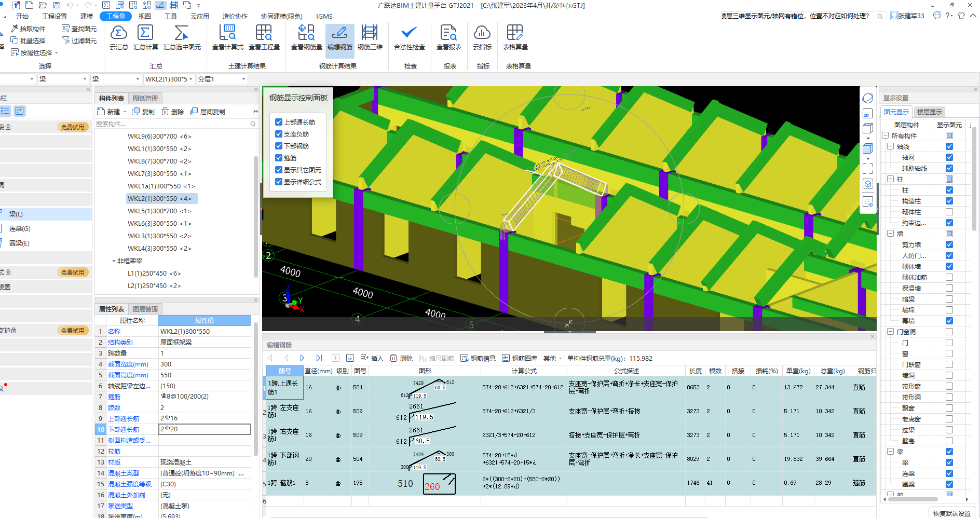Screen dimensions: 980x518
Task: Open the 其他 dropdown in rebar toolbar
Action: pos(552,358)
